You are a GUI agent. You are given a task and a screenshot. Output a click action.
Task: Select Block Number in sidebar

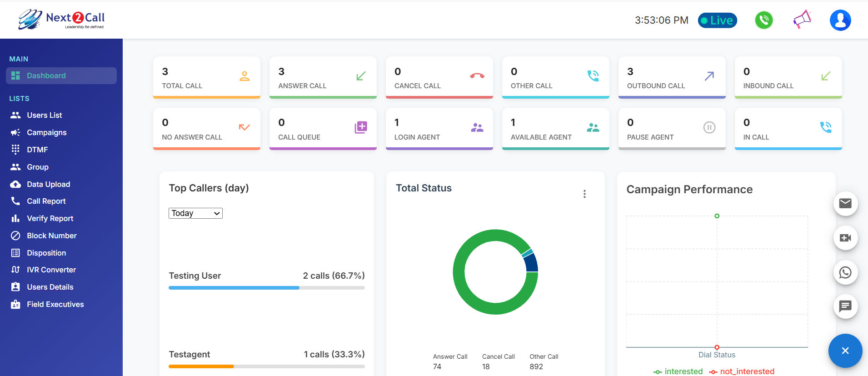[51, 236]
